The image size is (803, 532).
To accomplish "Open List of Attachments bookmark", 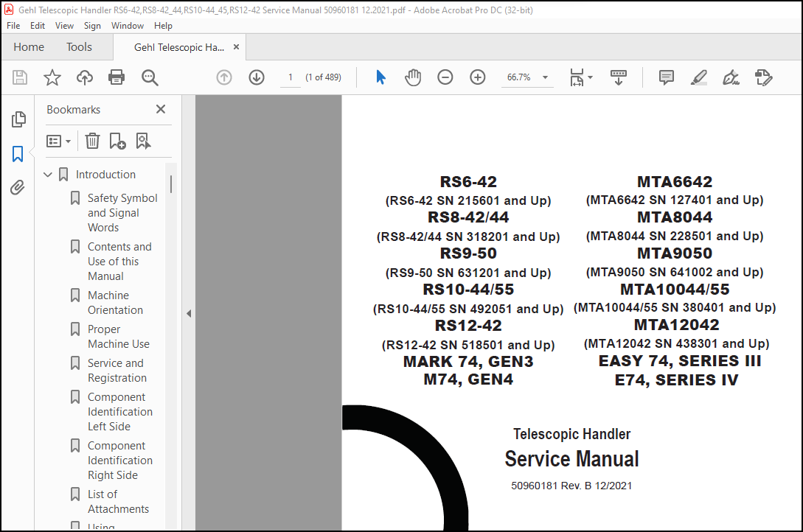I will point(118,501).
